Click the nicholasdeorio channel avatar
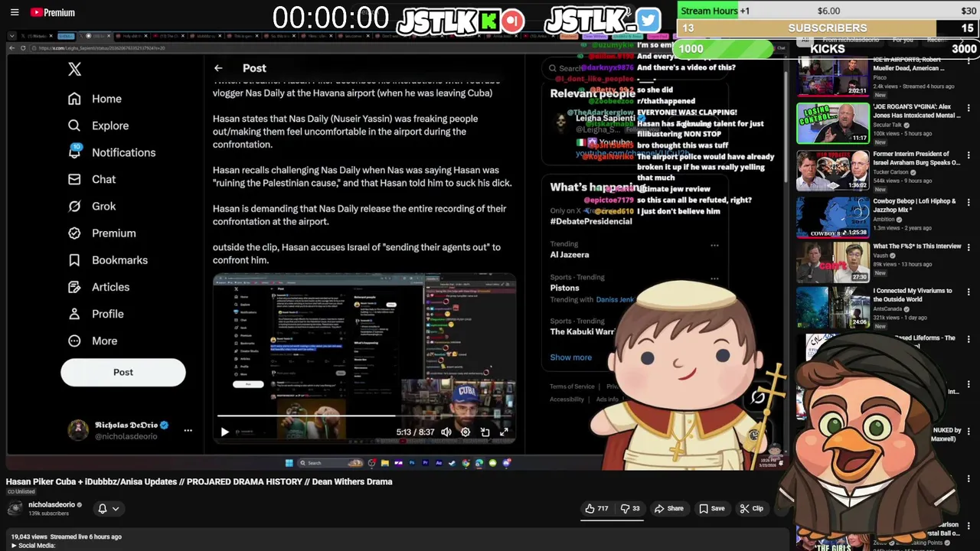The height and width of the screenshot is (551, 980). point(15,509)
